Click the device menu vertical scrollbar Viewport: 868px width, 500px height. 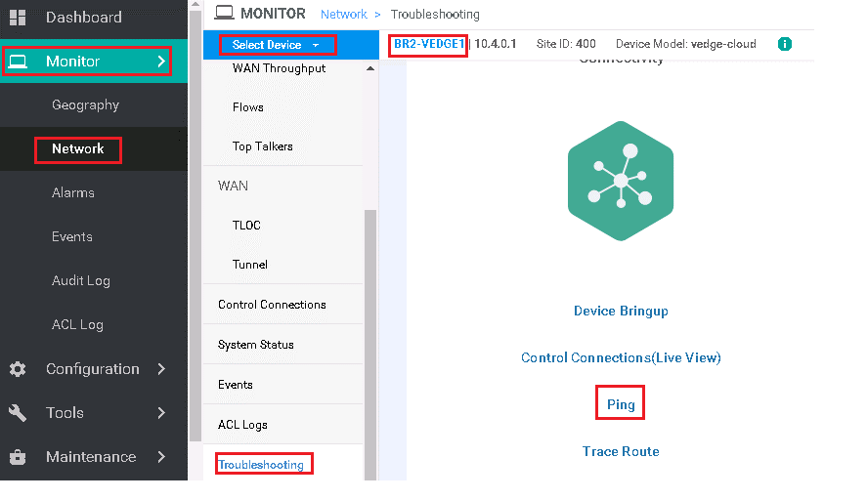[x=370, y=343]
